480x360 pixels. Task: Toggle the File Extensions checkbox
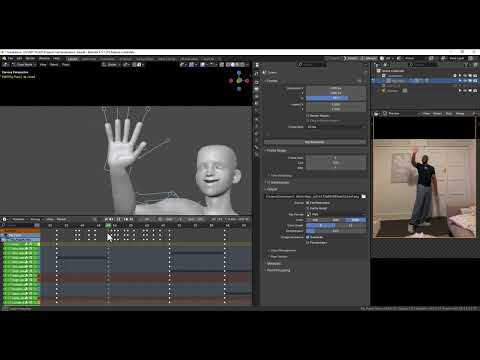[x=308, y=203]
